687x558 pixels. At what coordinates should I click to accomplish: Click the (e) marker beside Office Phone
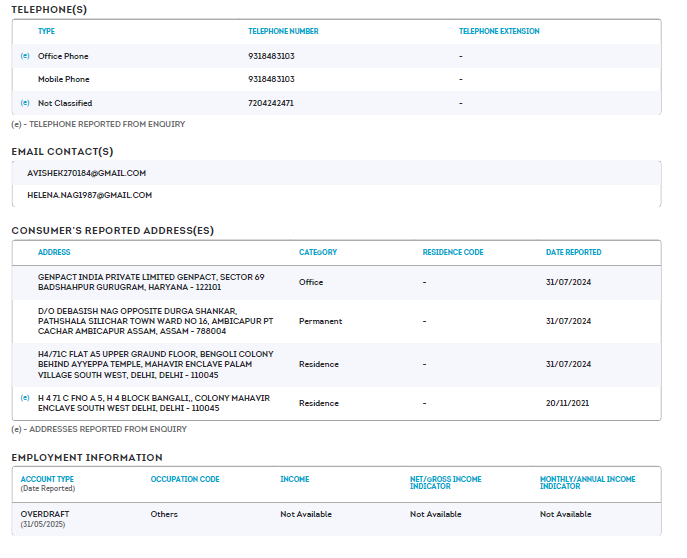point(25,56)
